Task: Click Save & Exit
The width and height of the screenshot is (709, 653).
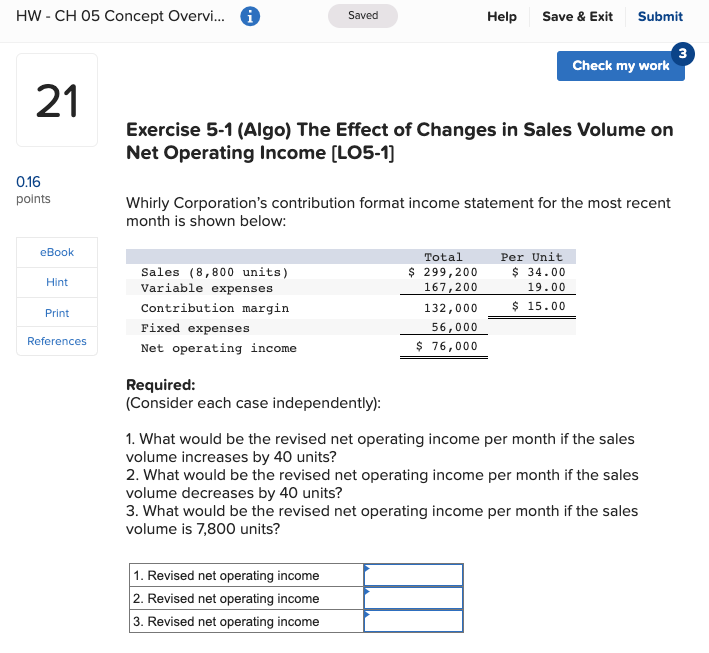Action: [x=577, y=17]
